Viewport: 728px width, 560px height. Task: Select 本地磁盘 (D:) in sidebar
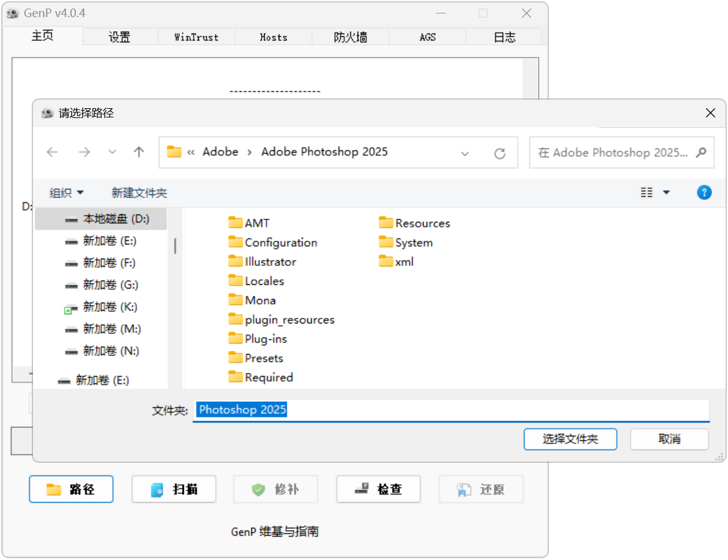tap(101, 219)
